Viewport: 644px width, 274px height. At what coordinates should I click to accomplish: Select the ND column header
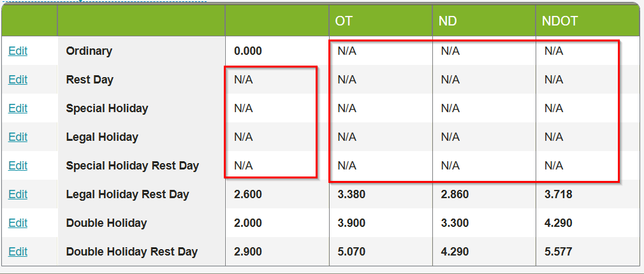447,21
